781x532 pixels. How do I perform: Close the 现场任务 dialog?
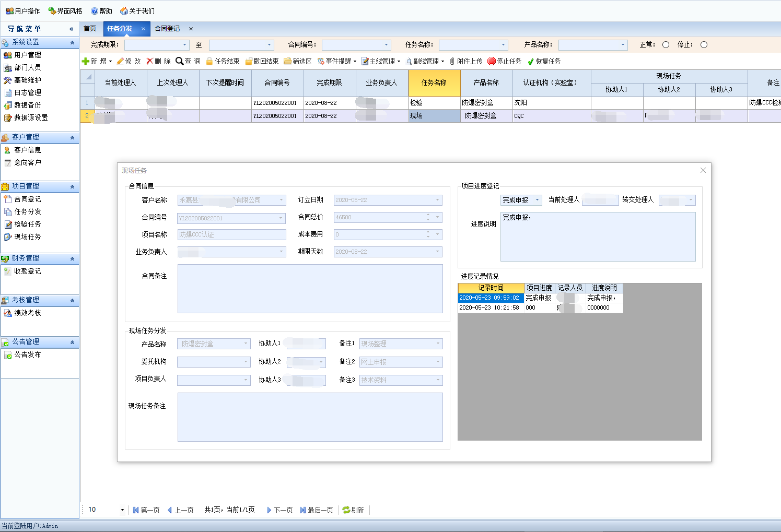click(703, 170)
